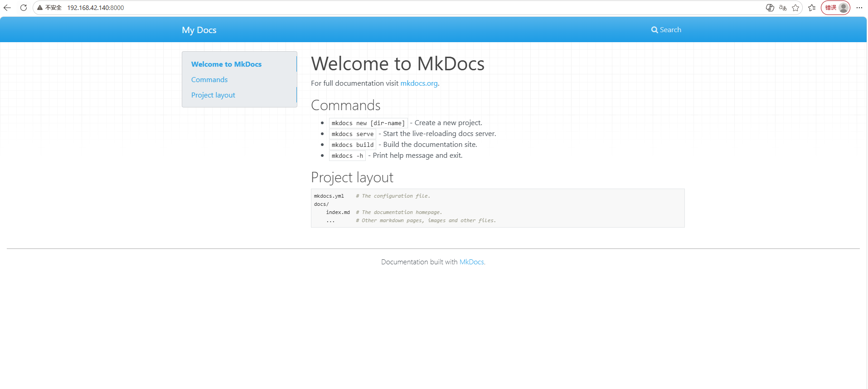Open the favorites list icon

pyautogui.click(x=812, y=8)
